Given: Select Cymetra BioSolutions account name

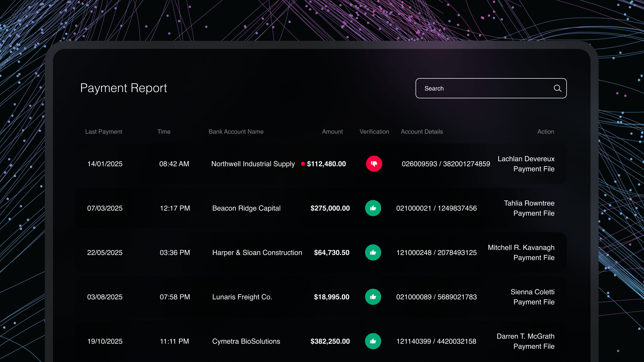Looking at the screenshot, I should (x=246, y=341).
